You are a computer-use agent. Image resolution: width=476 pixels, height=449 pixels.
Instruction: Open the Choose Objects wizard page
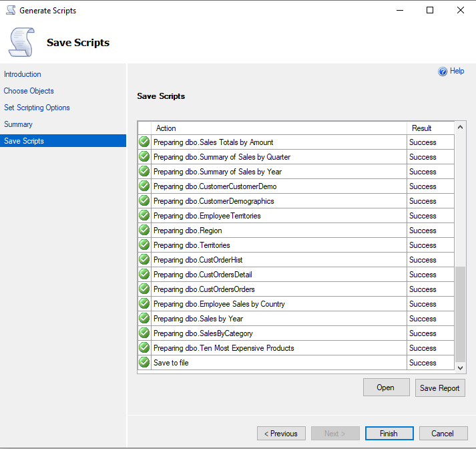click(x=29, y=91)
